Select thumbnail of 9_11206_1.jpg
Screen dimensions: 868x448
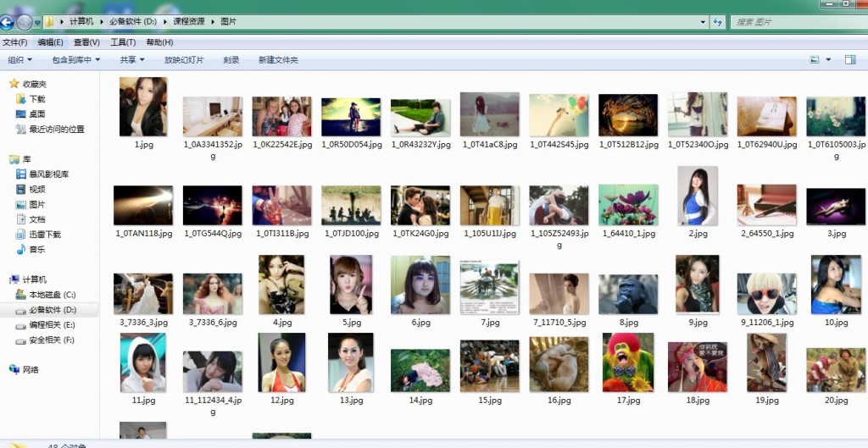(x=766, y=294)
